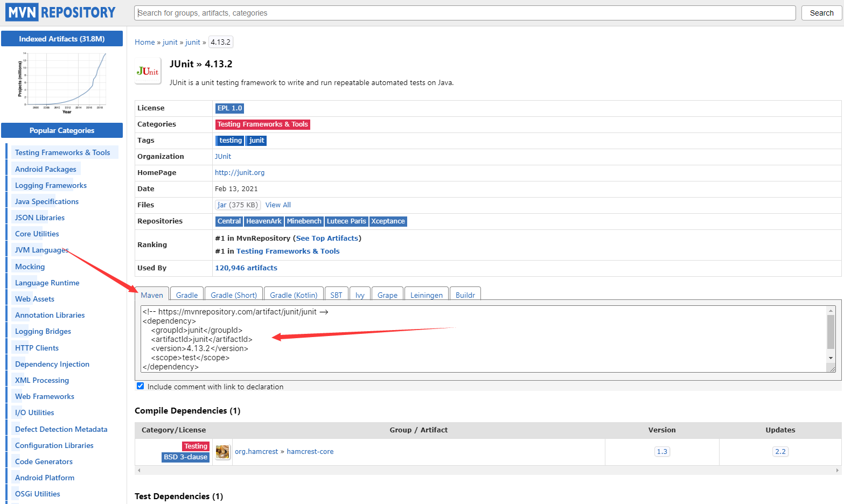Click the Search button
The width and height of the screenshot is (844, 504).
click(821, 13)
